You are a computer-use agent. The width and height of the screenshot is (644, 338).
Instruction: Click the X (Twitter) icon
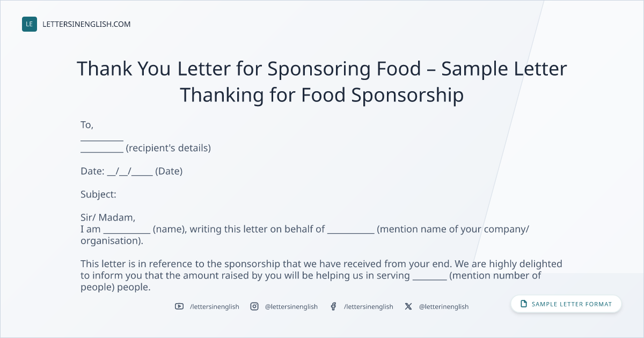(x=408, y=306)
